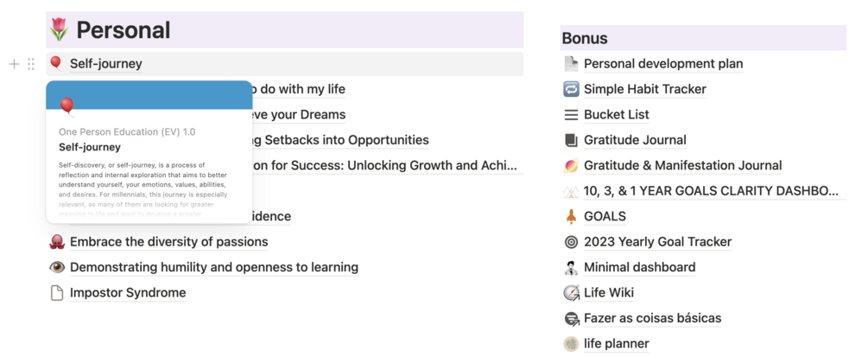Click the Simple Habit Tracker repeat icon
Viewport: 868px width, 357px height.
pyautogui.click(x=571, y=89)
